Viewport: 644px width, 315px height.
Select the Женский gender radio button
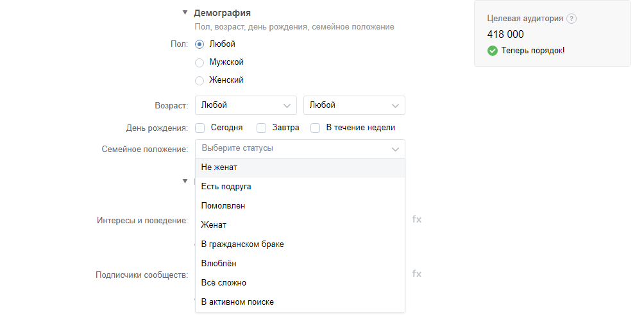coord(199,80)
